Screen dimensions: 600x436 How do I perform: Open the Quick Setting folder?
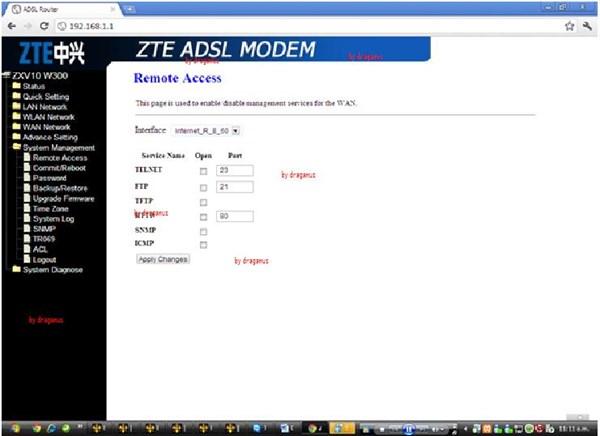[46, 96]
